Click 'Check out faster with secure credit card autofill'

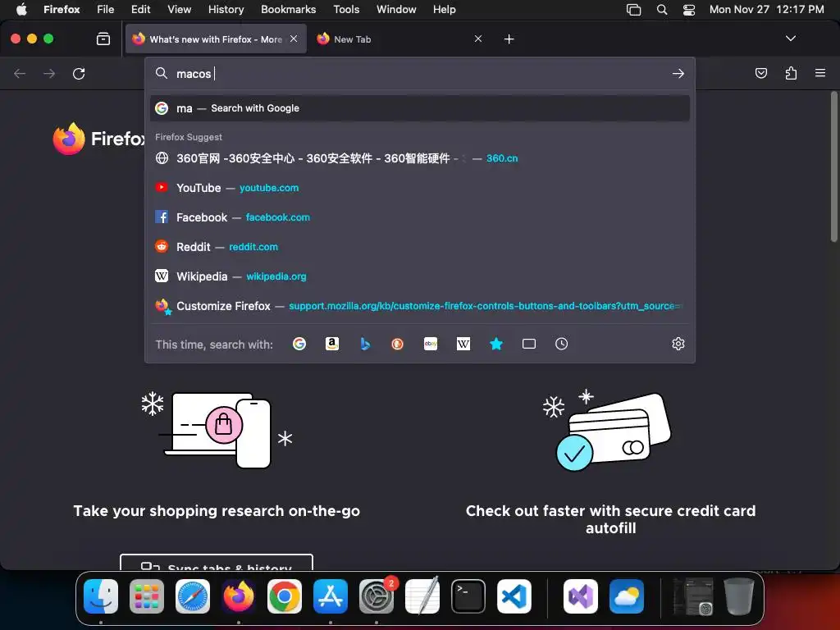[610, 519]
